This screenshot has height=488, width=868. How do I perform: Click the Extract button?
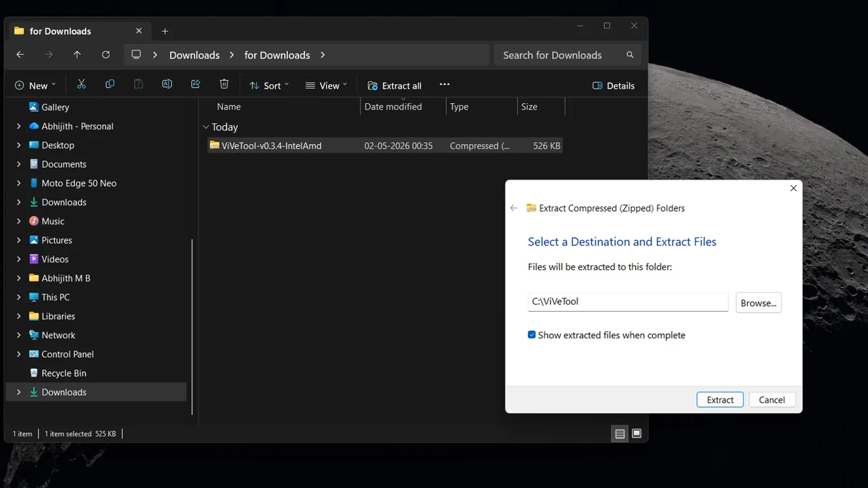pyautogui.click(x=720, y=400)
